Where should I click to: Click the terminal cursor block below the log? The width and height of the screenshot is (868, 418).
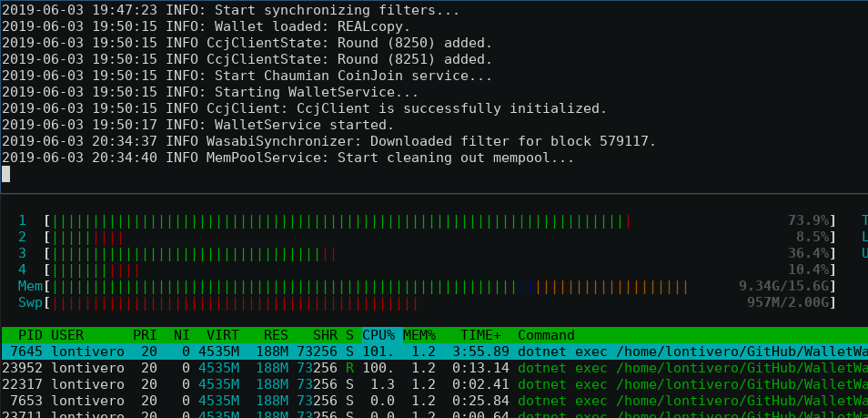(x=5, y=174)
